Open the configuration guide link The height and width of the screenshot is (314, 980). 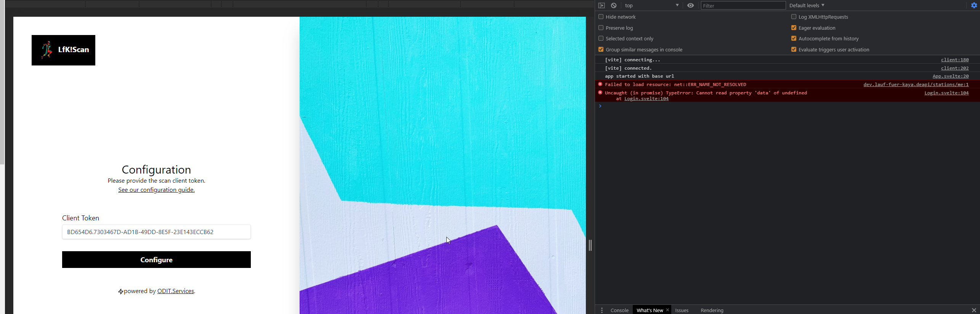156,190
